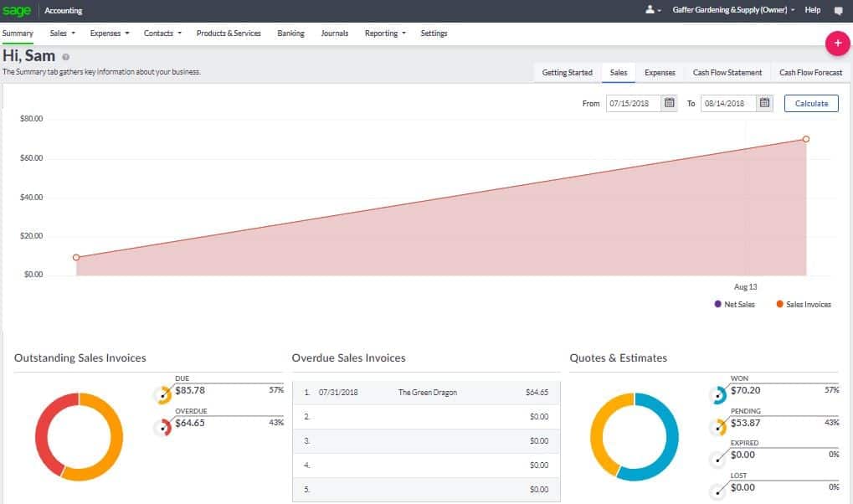The width and height of the screenshot is (853, 504).
Task: Click the $0.00 in overdue row 2
Action: point(539,416)
